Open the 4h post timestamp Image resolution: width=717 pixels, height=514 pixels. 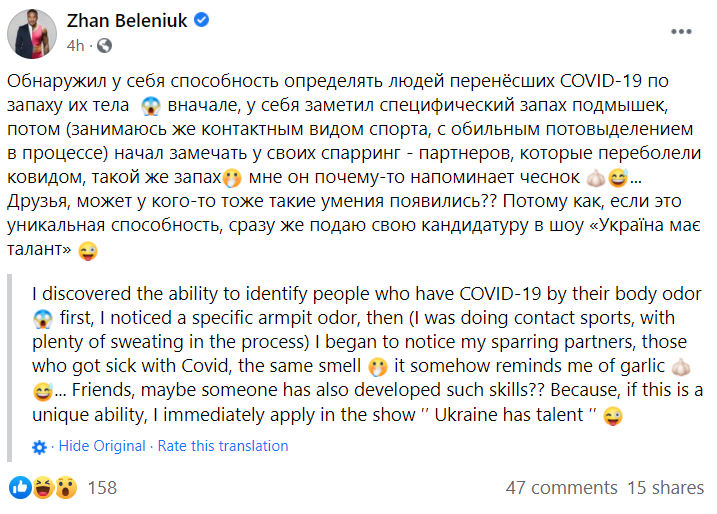(75, 46)
